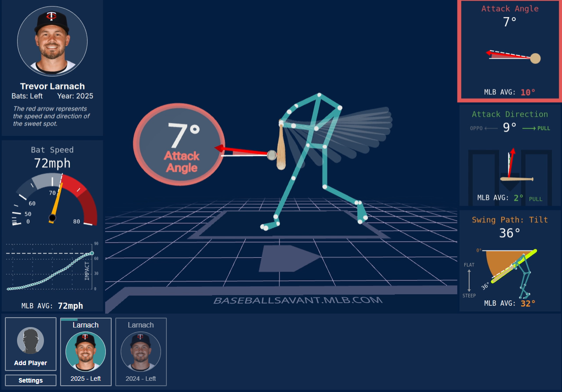Click the green PULL arrow label
The width and height of the screenshot is (562, 392).
pos(536,129)
